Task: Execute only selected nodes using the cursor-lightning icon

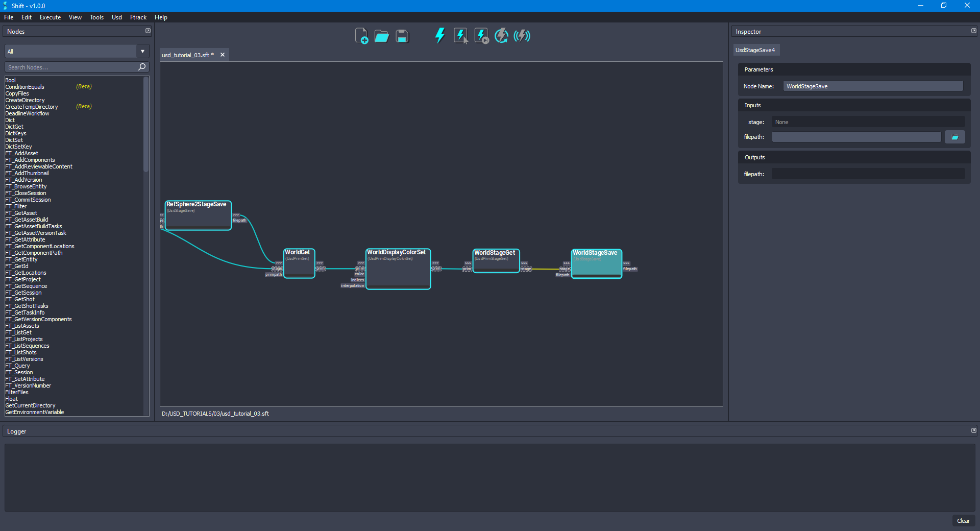Action: (461, 36)
